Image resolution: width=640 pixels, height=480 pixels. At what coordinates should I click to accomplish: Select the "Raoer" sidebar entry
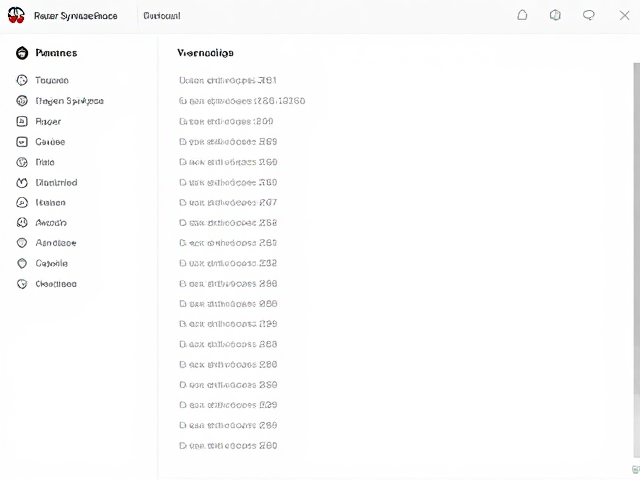(48, 121)
